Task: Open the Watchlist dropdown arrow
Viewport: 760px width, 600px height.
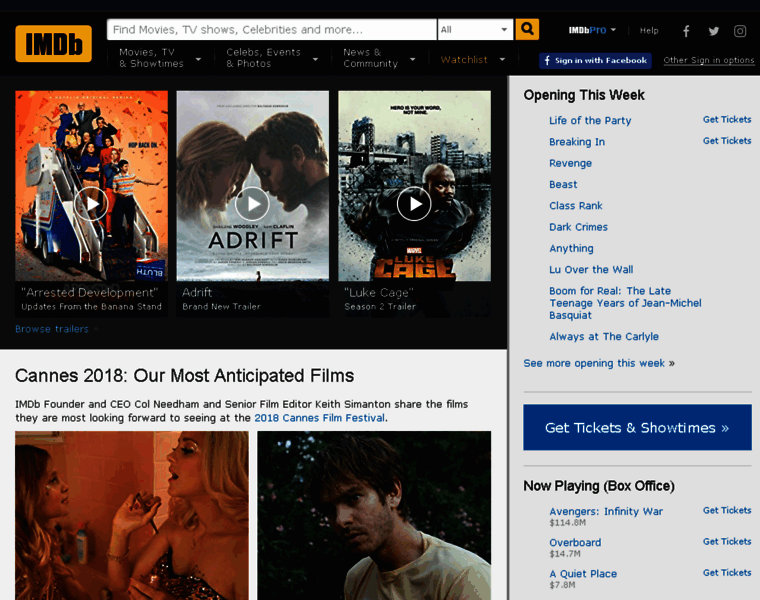Action: coord(502,60)
